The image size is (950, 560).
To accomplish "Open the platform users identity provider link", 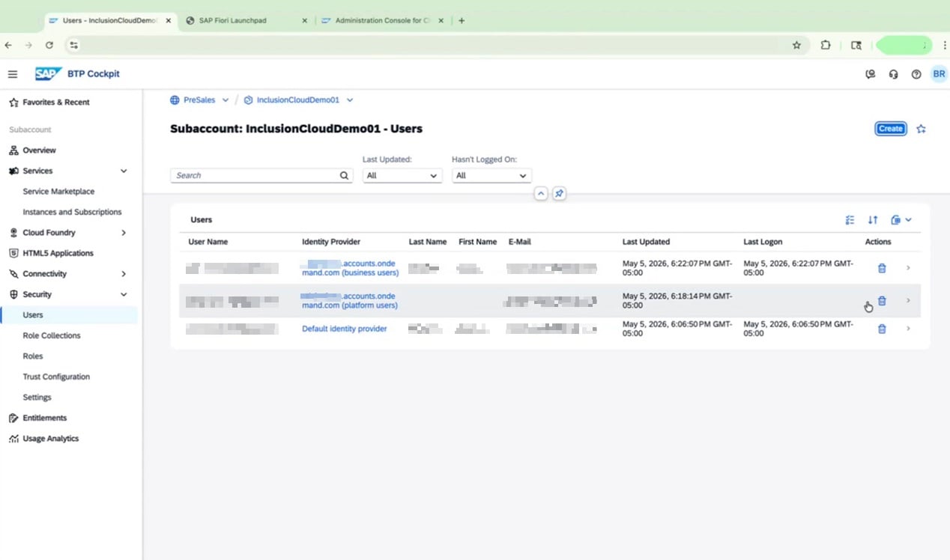I will click(349, 301).
